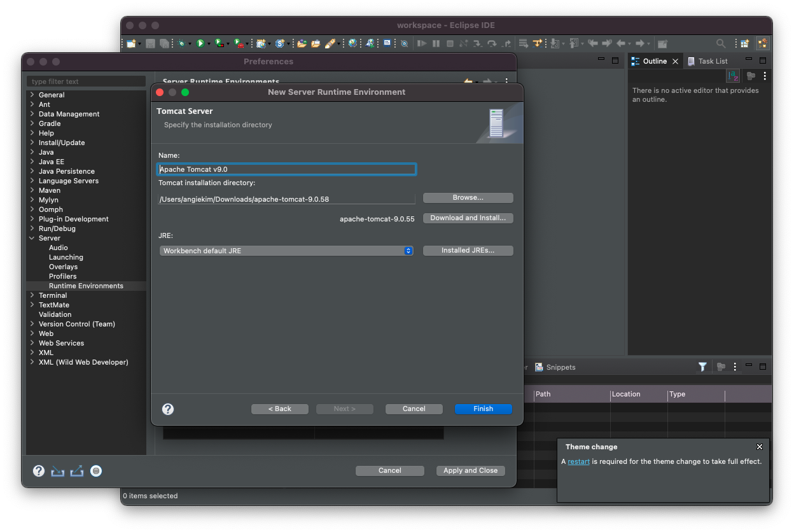Click the Browse... button
The image size is (794, 532).
point(468,198)
